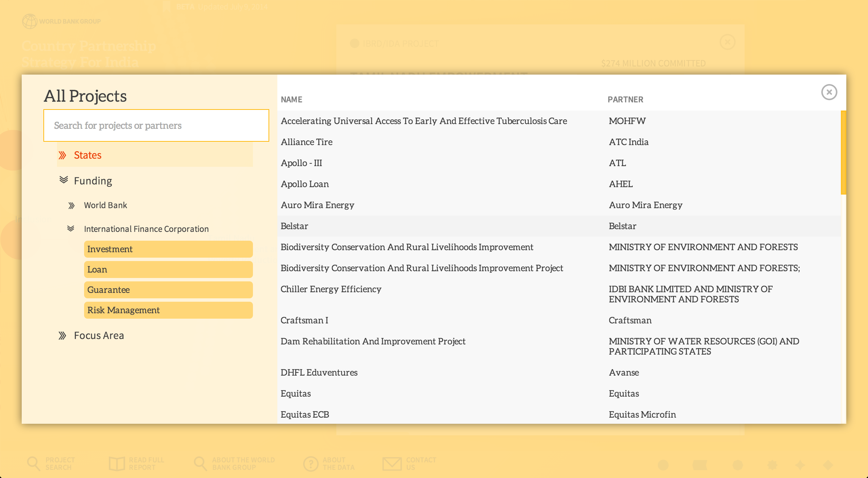Click the Equitas Microfin partner cell
868x478 pixels.
tap(642, 415)
